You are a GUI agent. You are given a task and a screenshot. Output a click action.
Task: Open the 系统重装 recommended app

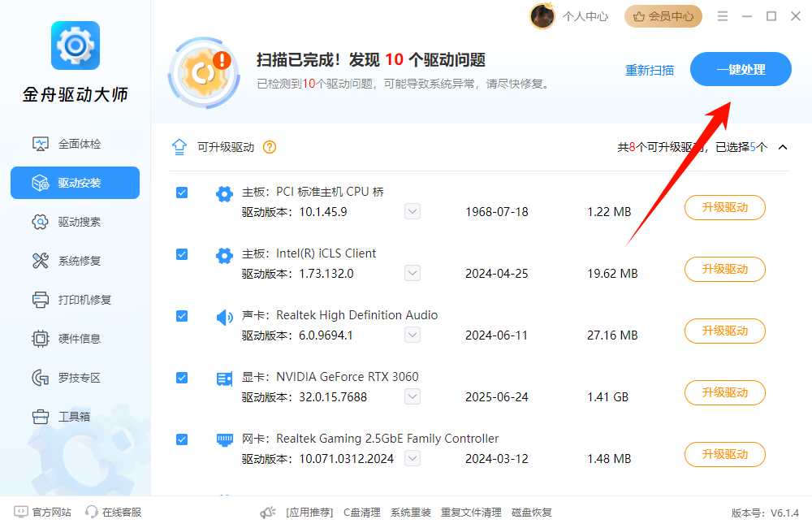tap(411, 513)
